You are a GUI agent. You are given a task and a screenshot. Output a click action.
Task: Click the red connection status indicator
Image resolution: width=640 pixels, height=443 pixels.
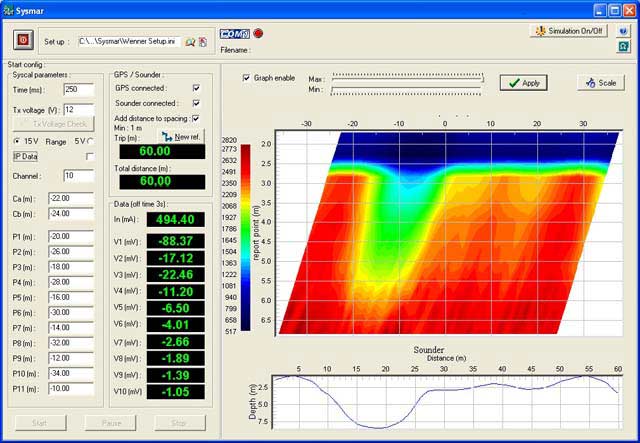click(x=258, y=33)
